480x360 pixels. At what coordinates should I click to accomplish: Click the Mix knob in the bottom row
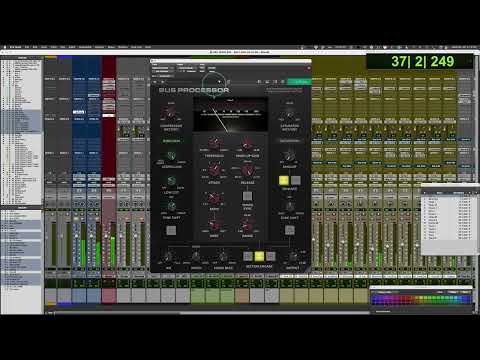point(168,257)
